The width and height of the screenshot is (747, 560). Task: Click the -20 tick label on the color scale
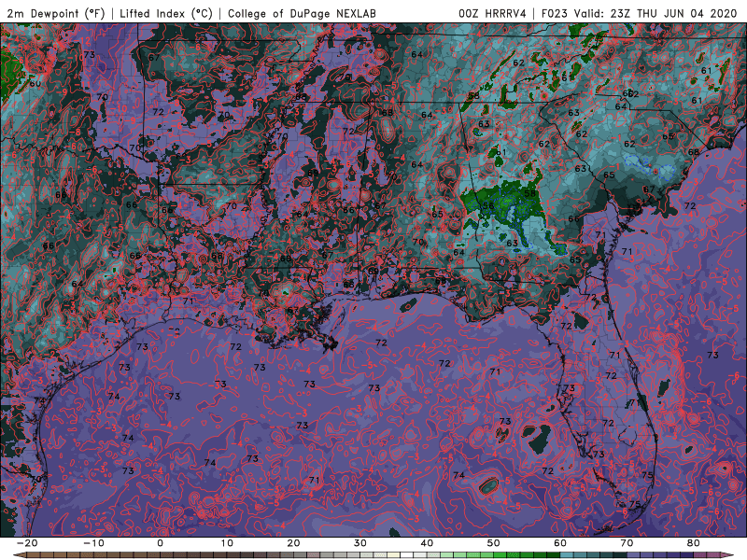(27, 543)
